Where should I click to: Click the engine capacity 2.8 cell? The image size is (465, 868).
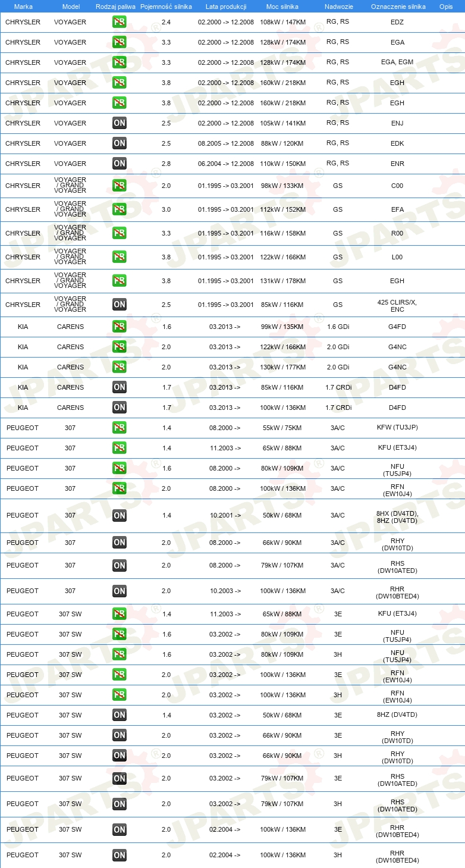pos(166,164)
